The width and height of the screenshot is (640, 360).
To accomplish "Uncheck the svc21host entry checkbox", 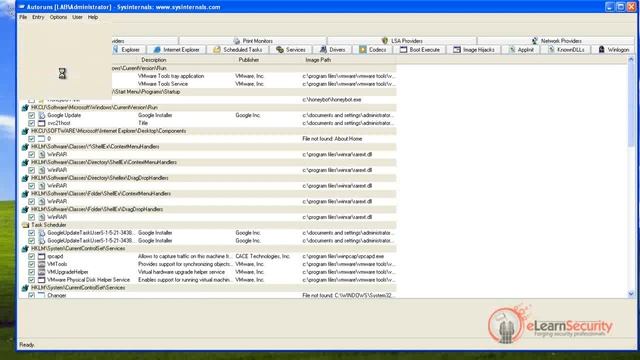I will (31, 123).
